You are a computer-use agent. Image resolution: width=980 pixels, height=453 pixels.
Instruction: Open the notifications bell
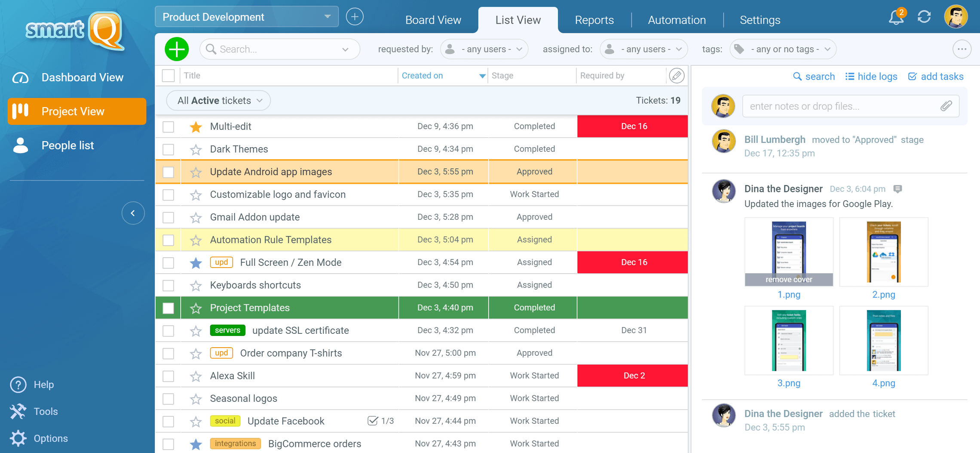pos(896,18)
